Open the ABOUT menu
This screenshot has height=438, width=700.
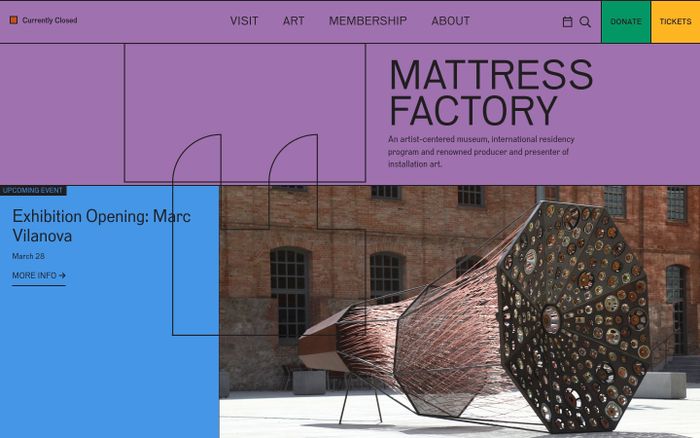coord(450,21)
